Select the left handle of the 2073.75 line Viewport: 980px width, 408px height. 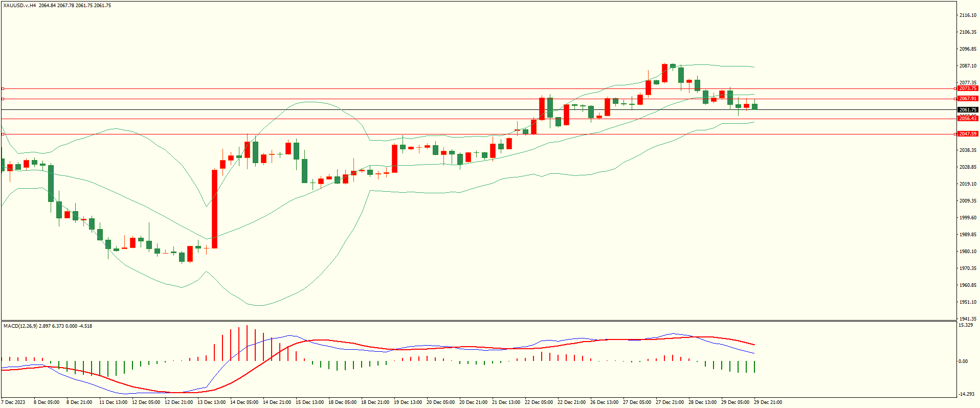(x=3, y=88)
